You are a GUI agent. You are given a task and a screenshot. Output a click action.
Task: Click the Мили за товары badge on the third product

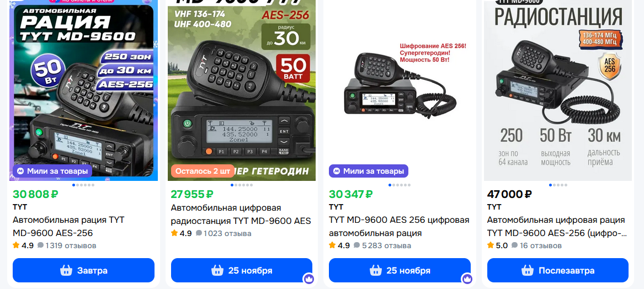pos(369,171)
